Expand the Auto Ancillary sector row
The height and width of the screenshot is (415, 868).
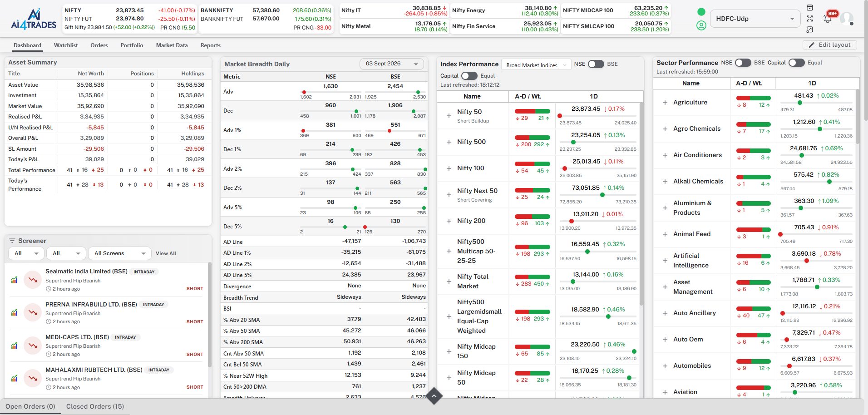coord(665,313)
